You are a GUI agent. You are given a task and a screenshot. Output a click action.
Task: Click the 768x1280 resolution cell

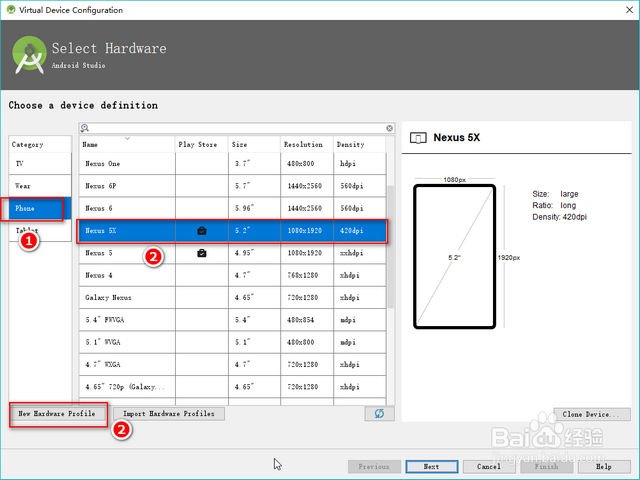(x=307, y=276)
